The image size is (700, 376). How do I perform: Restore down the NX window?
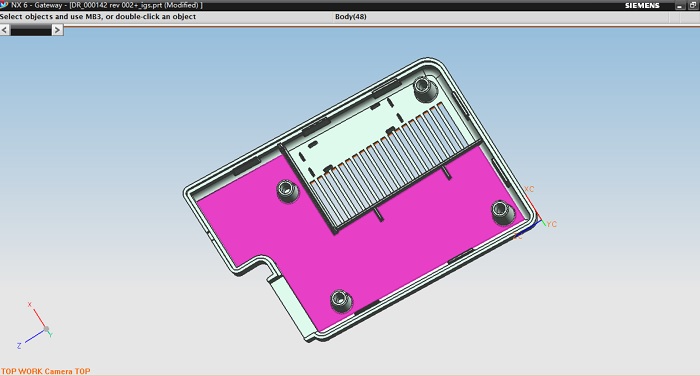point(692,5)
